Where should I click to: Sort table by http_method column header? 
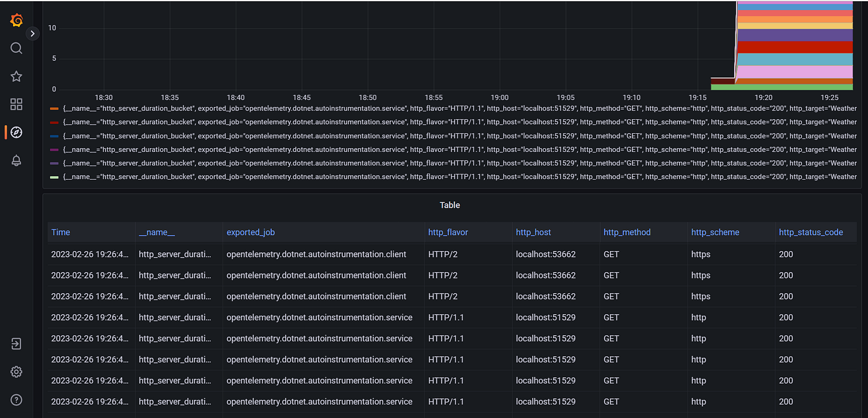pyautogui.click(x=627, y=232)
